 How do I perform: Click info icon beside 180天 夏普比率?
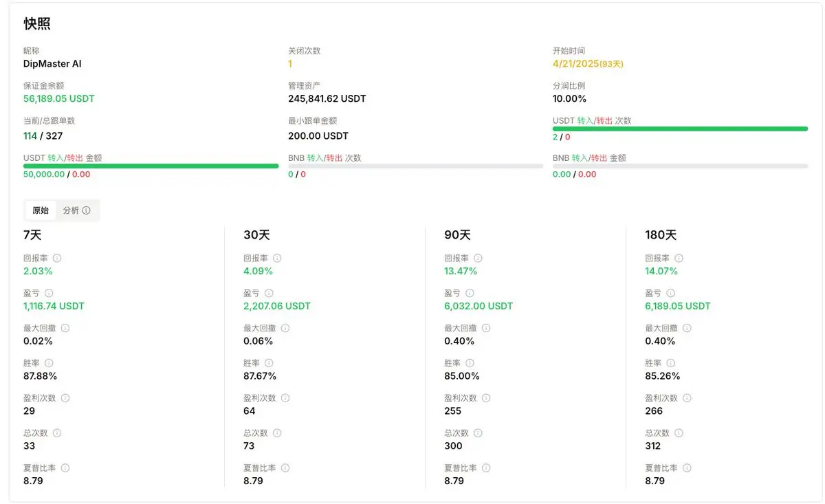[687, 468]
